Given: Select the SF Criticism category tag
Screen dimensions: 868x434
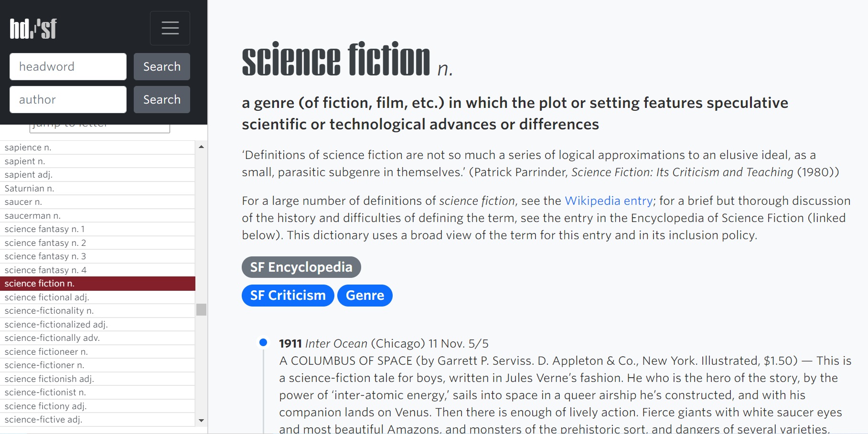Looking at the screenshot, I should 288,296.
